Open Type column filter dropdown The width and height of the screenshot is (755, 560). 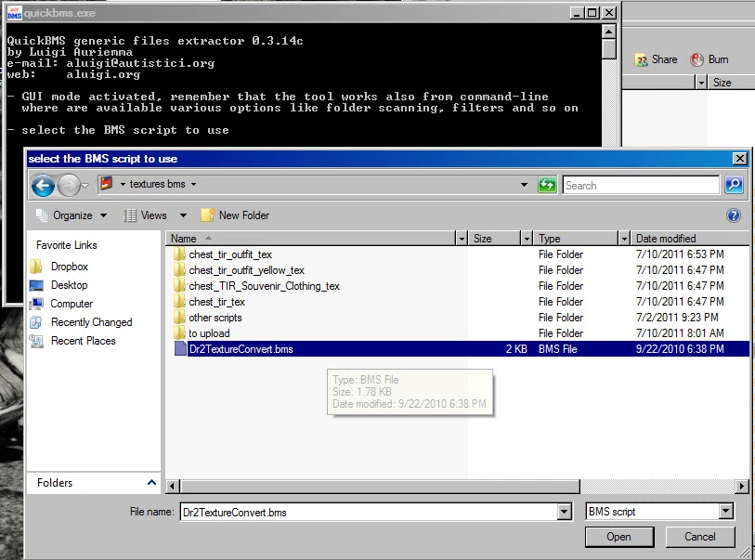coord(624,239)
